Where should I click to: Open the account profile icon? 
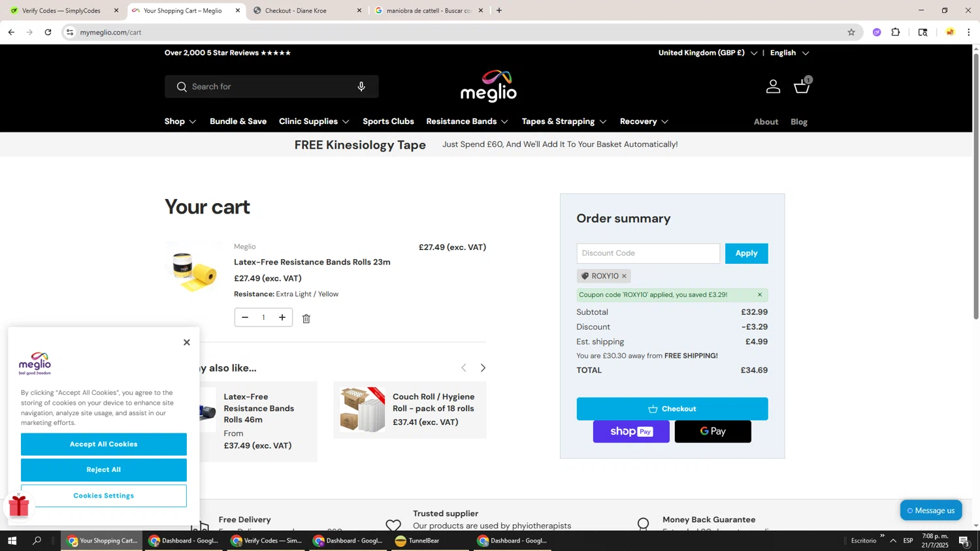(773, 86)
